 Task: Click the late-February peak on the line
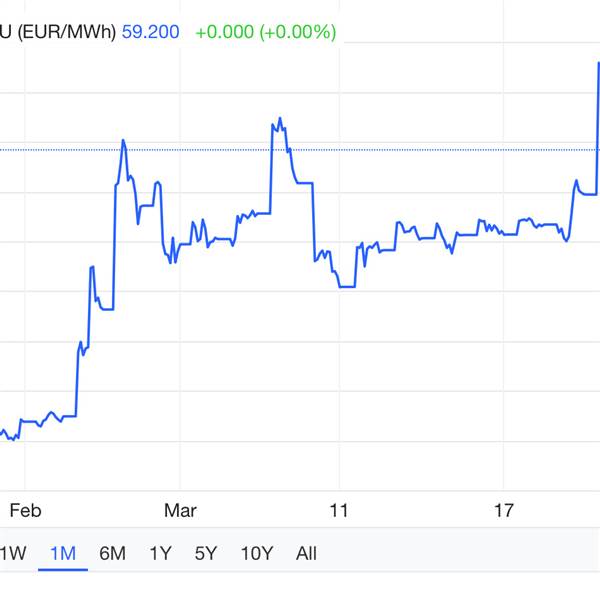pos(123,140)
